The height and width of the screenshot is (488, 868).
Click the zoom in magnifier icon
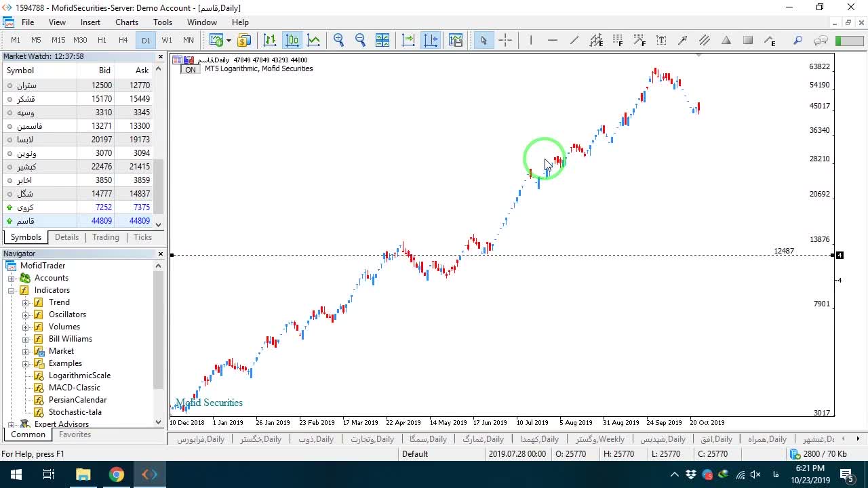click(x=338, y=41)
